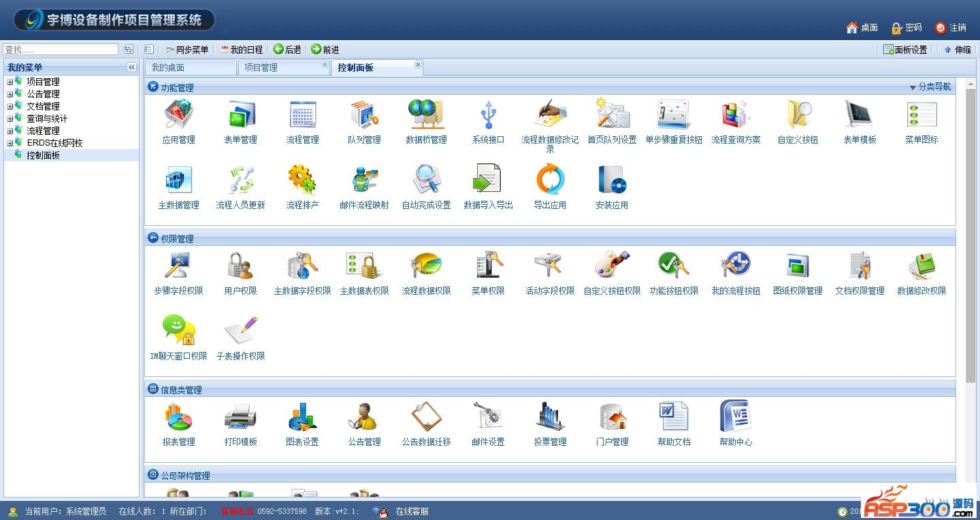Select 控制面板 in the menu tree

(43, 155)
